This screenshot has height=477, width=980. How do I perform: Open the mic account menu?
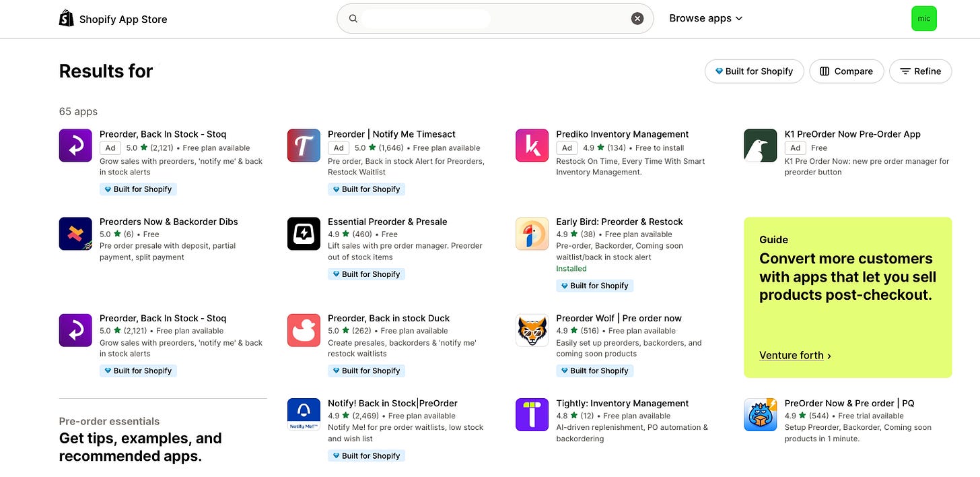tap(923, 18)
